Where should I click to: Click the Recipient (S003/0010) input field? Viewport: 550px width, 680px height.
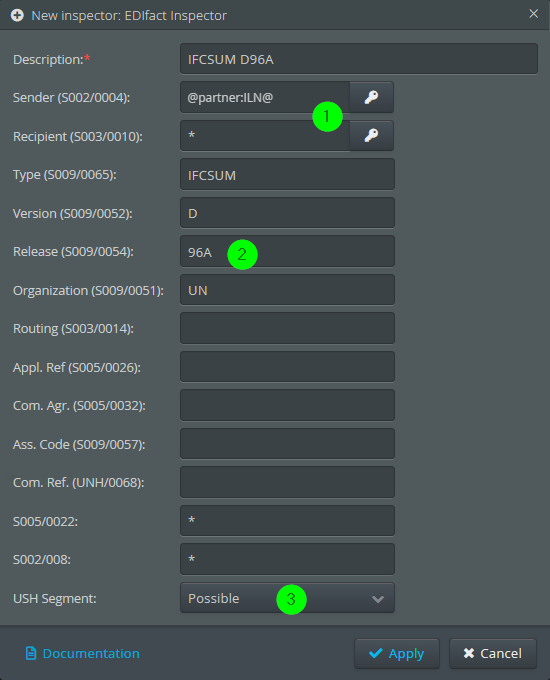(x=265, y=136)
